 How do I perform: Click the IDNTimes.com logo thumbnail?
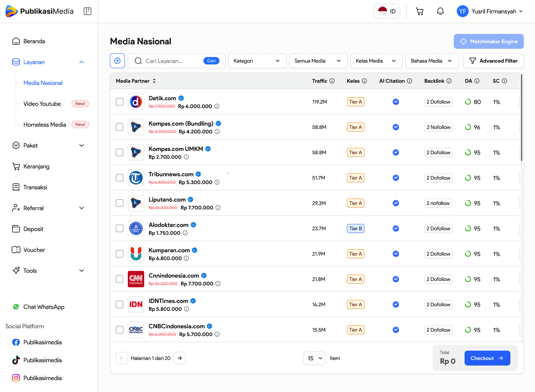coord(136,304)
